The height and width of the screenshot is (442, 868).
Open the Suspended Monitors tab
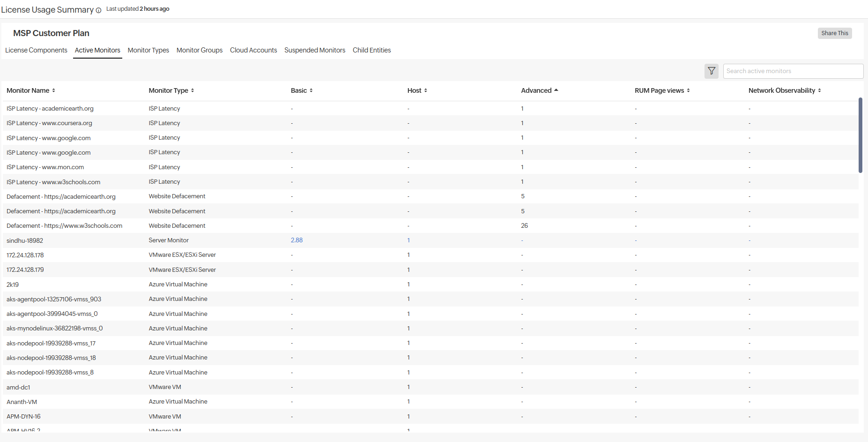click(x=315, y=50)
